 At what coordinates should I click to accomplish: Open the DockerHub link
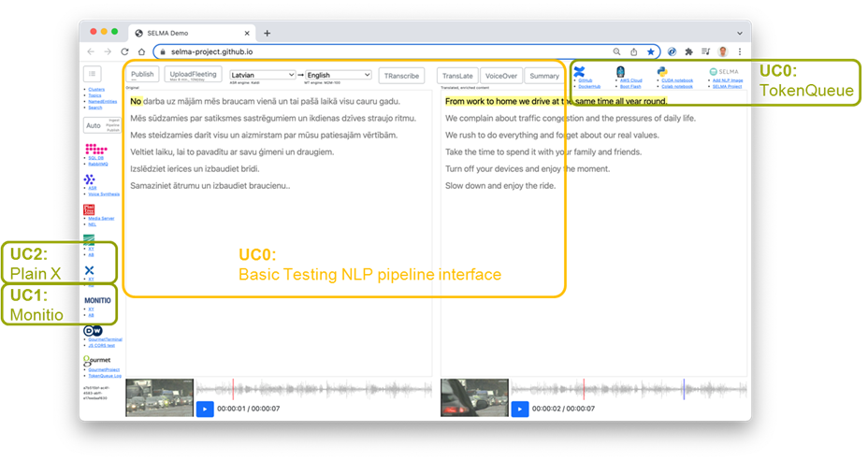(589, 86)
